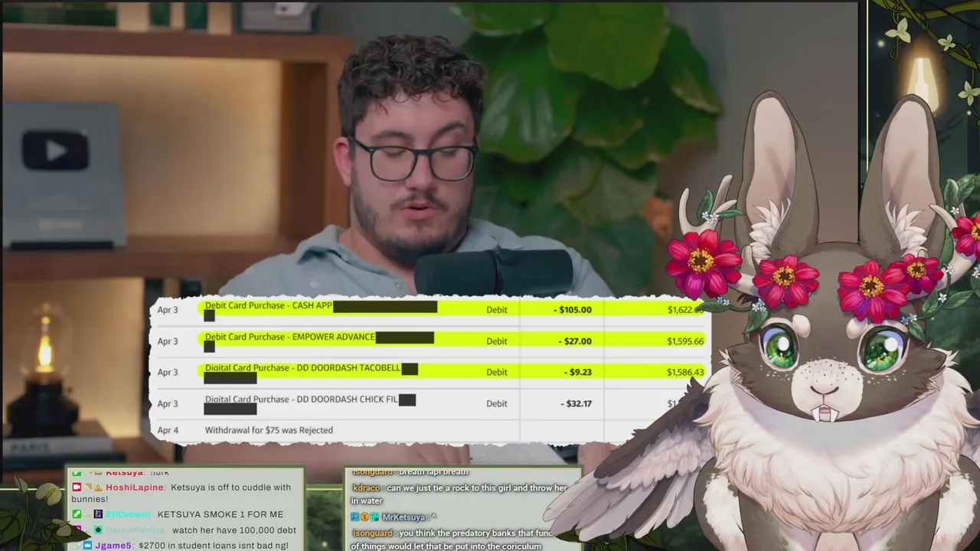Select 'Debit Card Purchase - EMPOWER ADVANCE' text

(289, 337)
